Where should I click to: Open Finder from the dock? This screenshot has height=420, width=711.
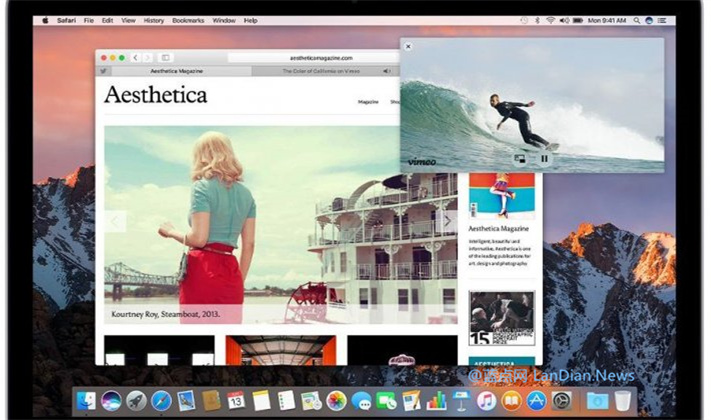click(x=86, y=400)
